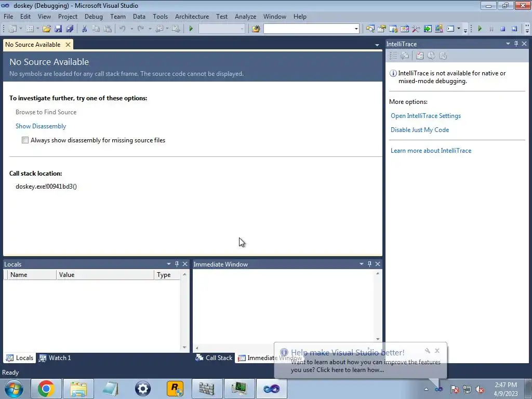Select the Locals tab
The image size is (532, 399).
click(x=20, y=357)
